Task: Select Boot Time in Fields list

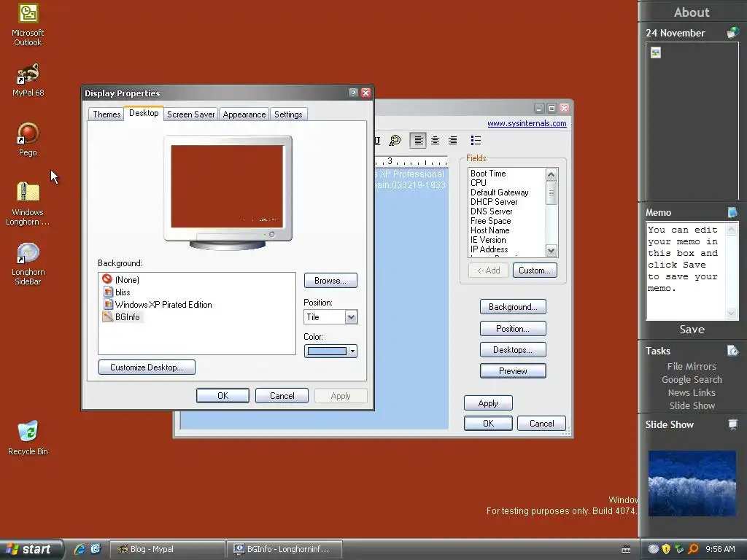Action: click(488, 174)
